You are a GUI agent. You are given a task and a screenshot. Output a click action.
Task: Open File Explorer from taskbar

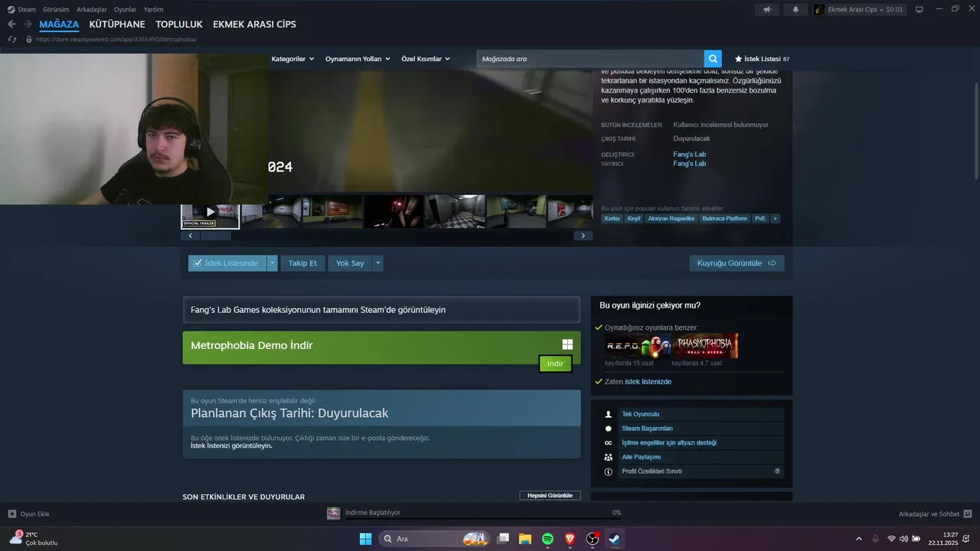(x=525, y=539)
